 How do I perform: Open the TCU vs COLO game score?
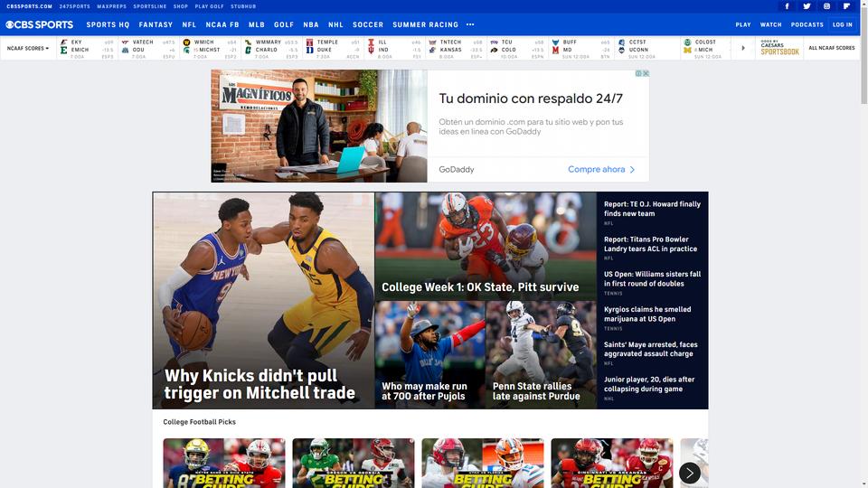click(517, 49)
